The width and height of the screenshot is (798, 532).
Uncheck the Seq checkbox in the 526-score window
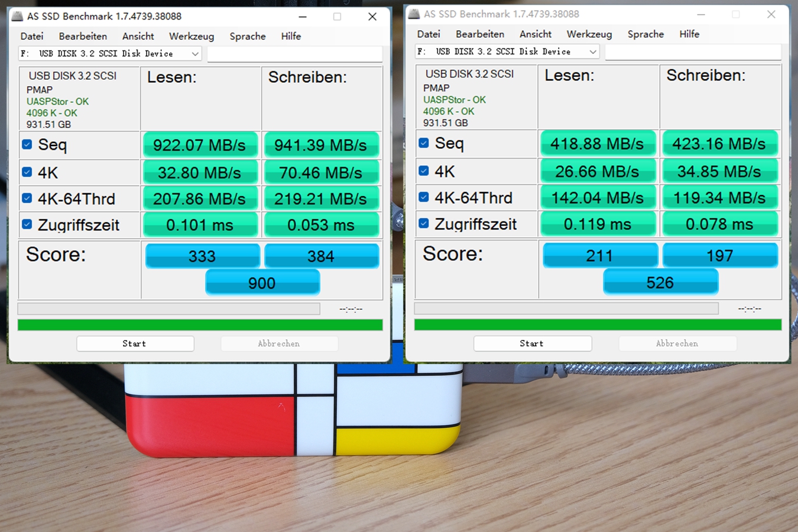coord(424,142)
